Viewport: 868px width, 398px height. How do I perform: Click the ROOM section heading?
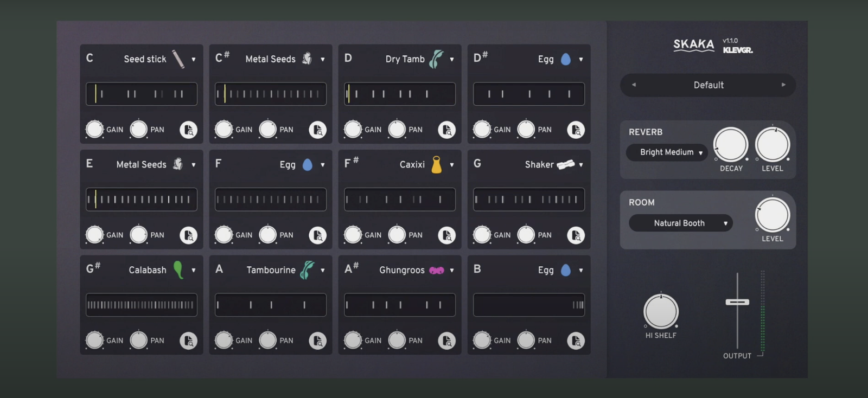click(x=642, y=202)
